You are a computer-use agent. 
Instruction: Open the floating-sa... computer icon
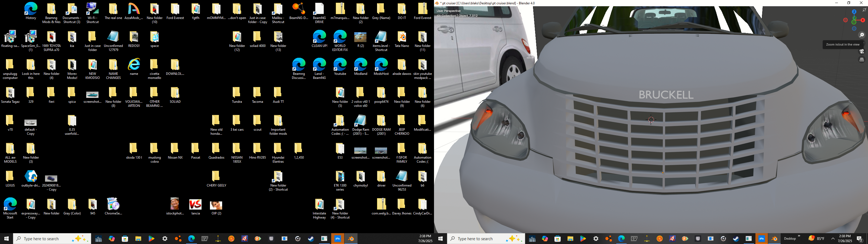pos(10,39)
